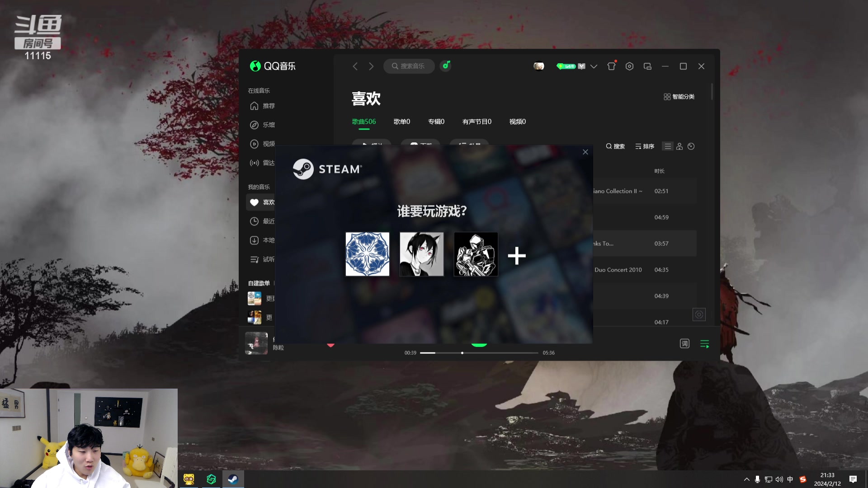The image size is (868, 488).
Task: Open the now-playing album cover
Action: [256, 343]
